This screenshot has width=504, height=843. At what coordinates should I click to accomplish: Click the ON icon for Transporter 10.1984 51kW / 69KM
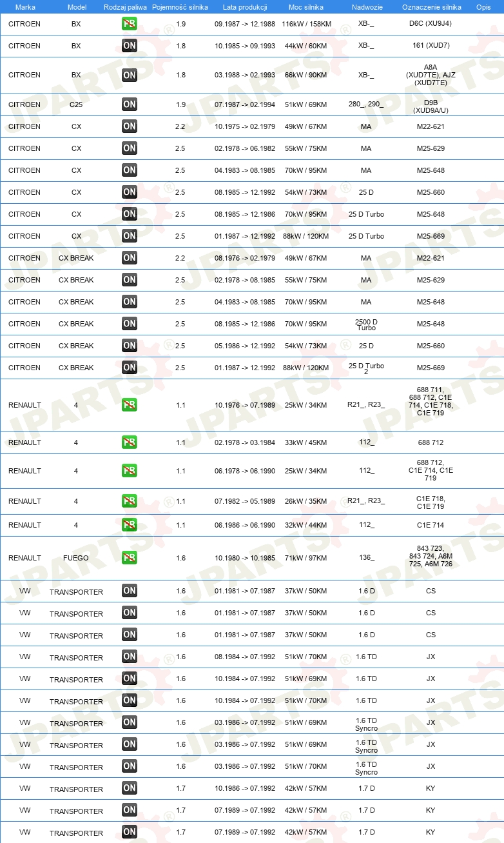tap(130, 679)
